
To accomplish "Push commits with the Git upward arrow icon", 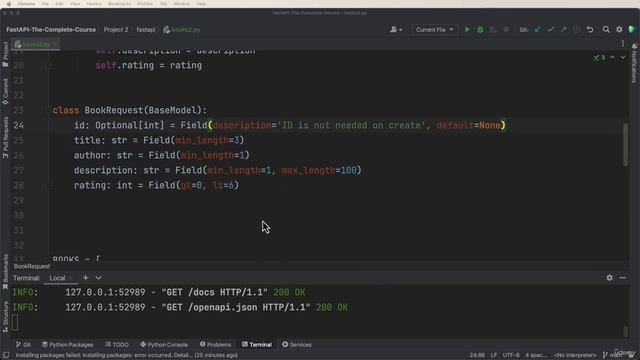I will (564, 29).
